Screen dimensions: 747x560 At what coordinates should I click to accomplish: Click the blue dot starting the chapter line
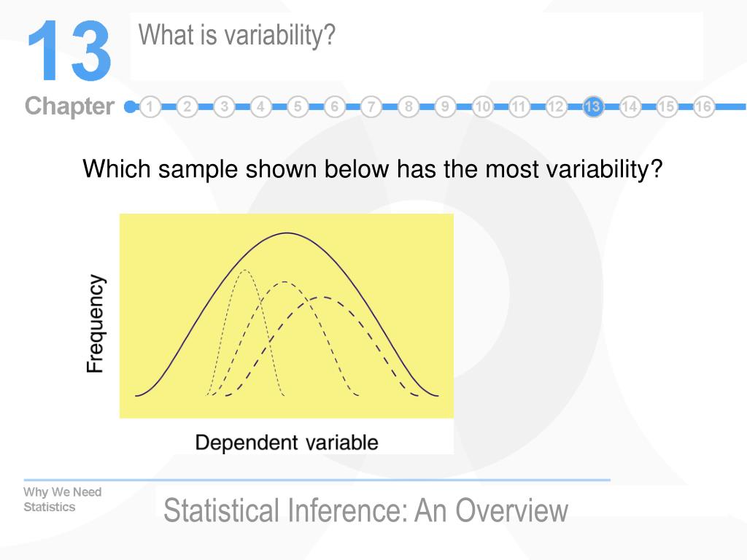pos(130,106)
